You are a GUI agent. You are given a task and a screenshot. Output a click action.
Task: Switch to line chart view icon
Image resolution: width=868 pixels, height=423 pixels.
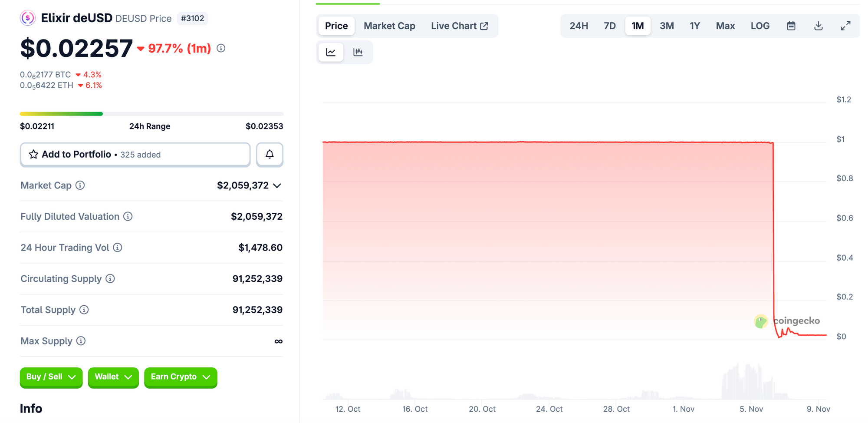click(331, 52)
